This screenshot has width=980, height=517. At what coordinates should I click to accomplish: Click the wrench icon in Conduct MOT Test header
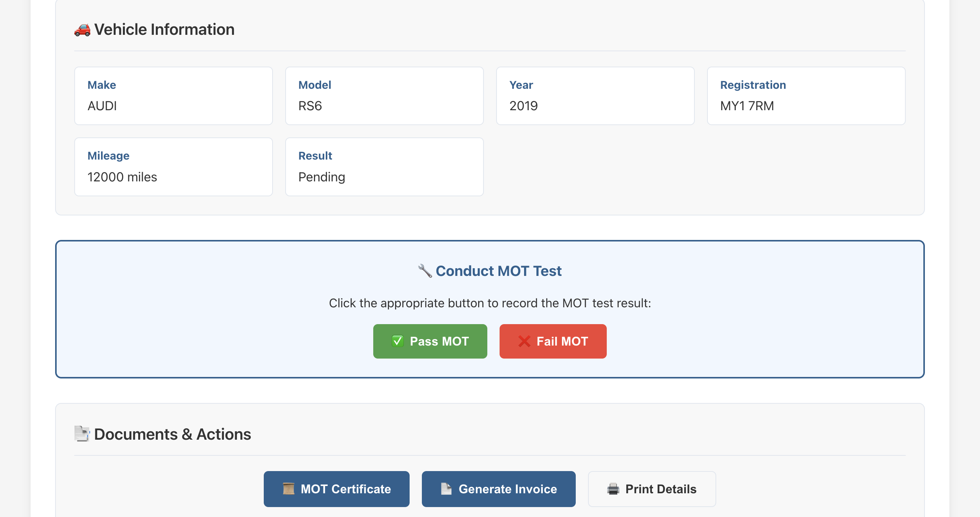(x=425, y=271)
